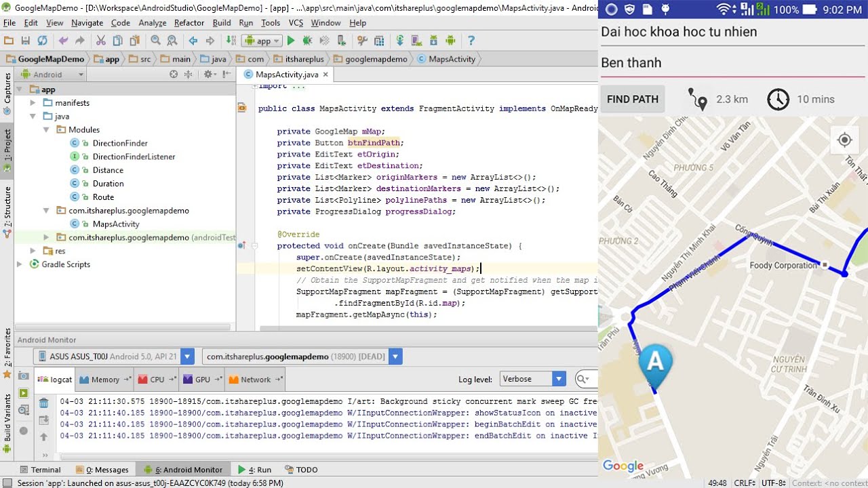Clear logcat with the trash can icon
The height and width of the screenshot is (488, 868).
point(44,403)
